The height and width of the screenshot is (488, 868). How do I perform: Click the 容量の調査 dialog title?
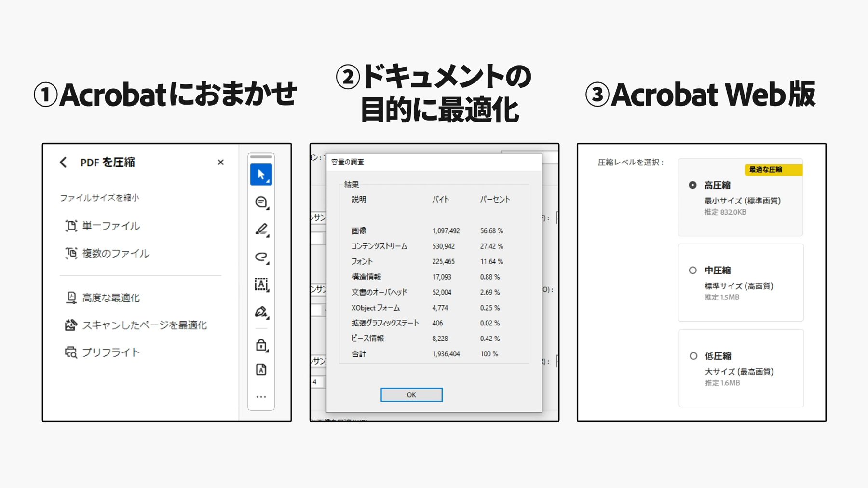348,162
